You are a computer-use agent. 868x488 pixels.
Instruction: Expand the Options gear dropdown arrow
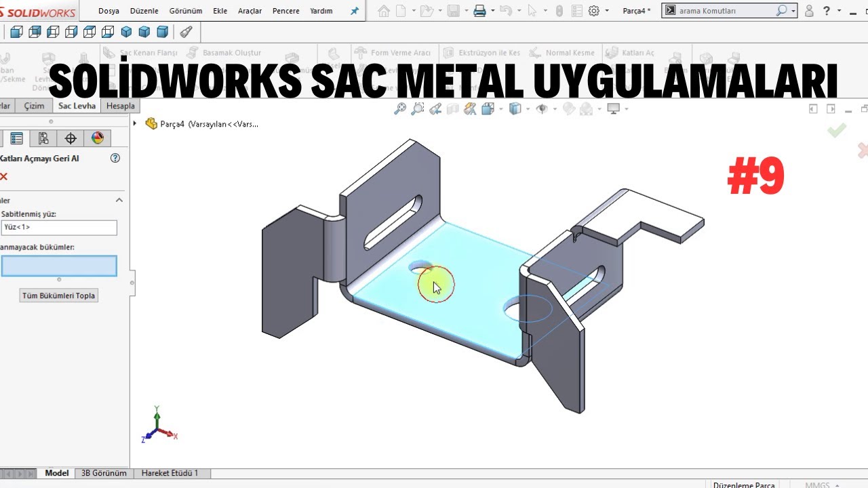pos(606,12)
